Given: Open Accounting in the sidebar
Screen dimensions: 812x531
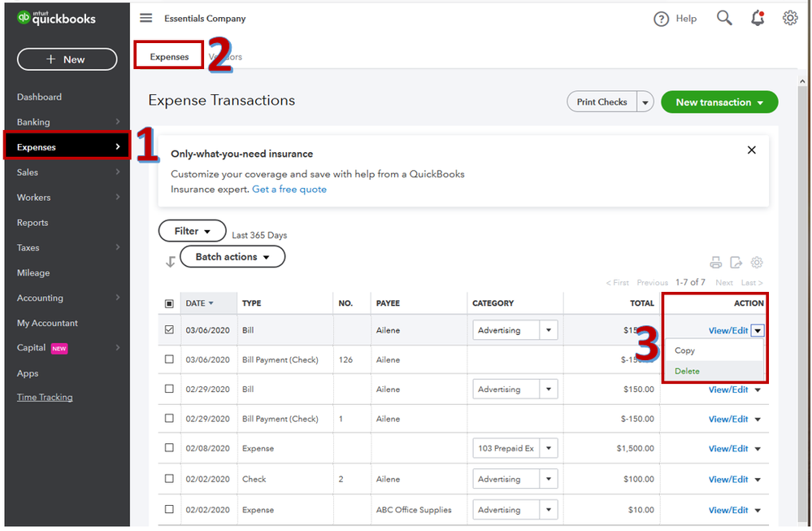Looking at the screenshot, I should pos(67,298).
